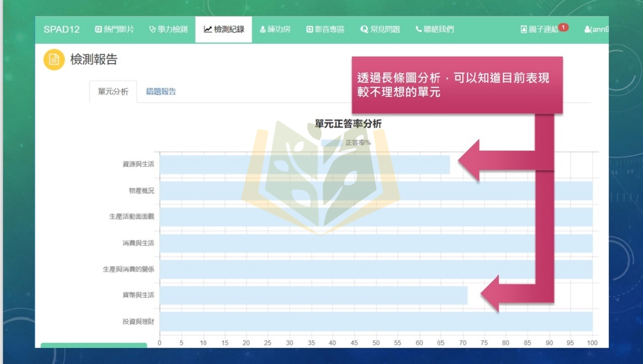Select the 檢測紀錄 navbar tab
This screenshot has width=643, height=364.
coord(224,30)
